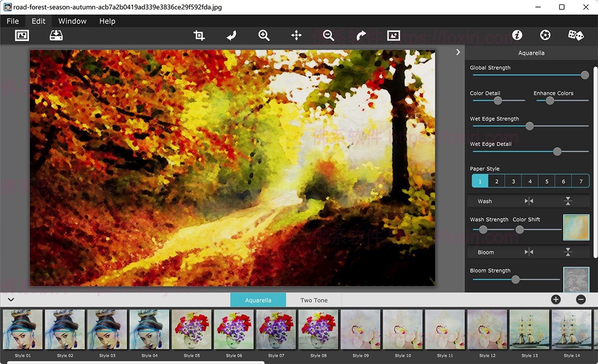598x364 pixels.
Task: Collapse the right settings panel via the arrow
Action: [458, 51]
